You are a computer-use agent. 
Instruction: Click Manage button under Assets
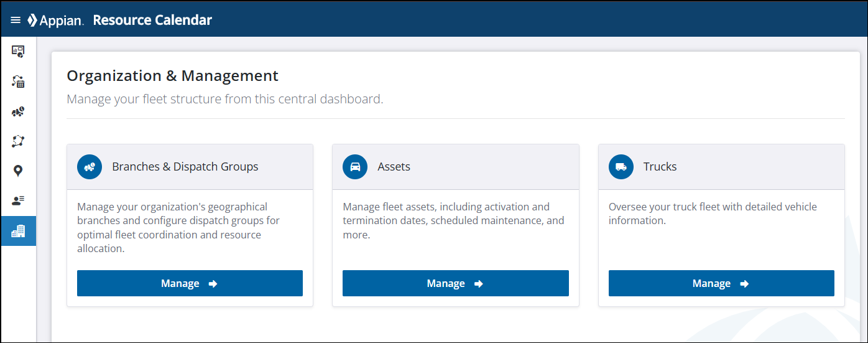pyautogui.click(x=456, y=283)
